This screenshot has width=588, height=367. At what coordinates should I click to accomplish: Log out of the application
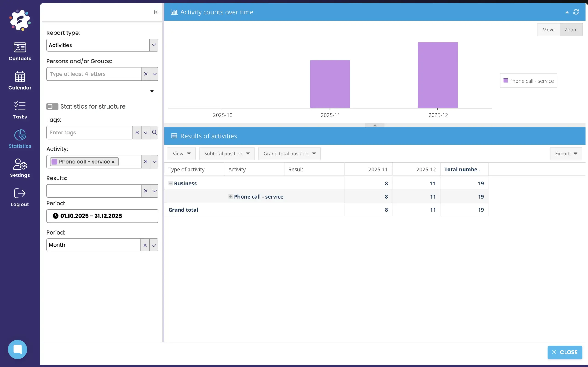[20, 197]
